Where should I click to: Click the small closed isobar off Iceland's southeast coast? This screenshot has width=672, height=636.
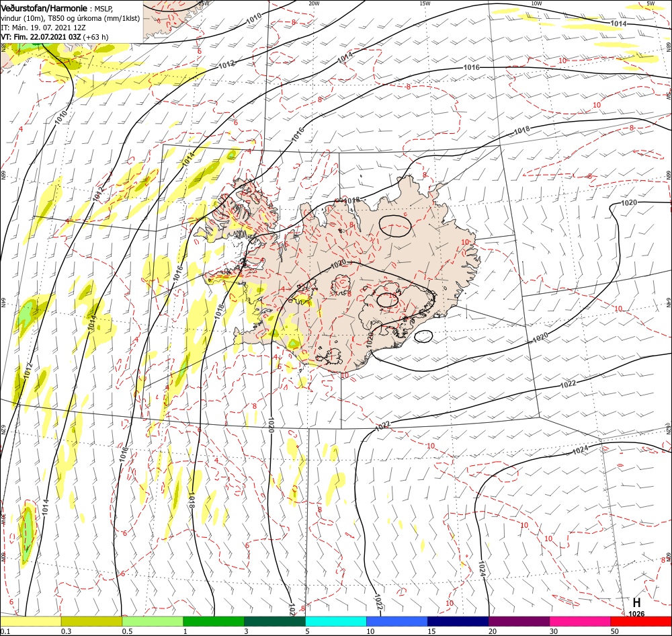[x=423, y=337]
